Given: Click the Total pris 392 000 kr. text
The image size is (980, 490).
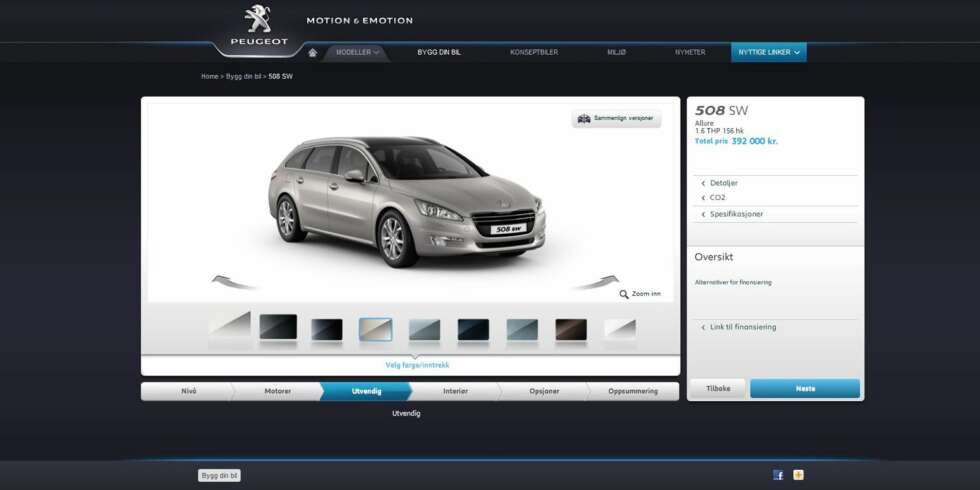Looking at the screenshot, I should click(x=736, y=141).
